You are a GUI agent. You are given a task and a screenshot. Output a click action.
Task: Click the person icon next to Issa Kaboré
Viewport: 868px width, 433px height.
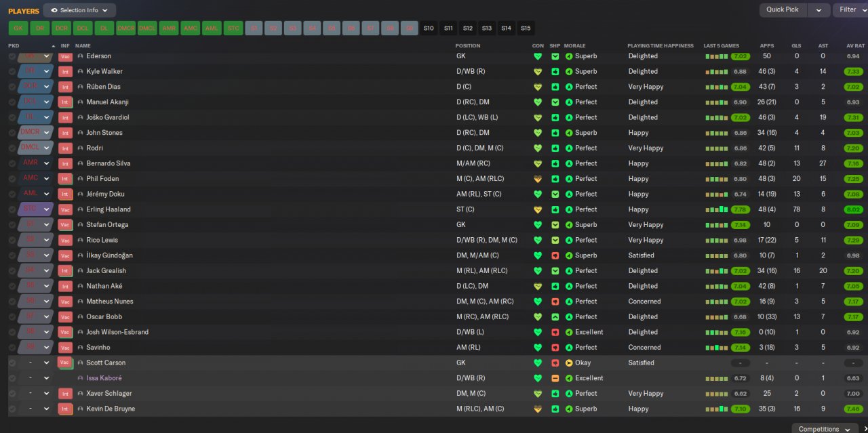(x=80, y=378)
